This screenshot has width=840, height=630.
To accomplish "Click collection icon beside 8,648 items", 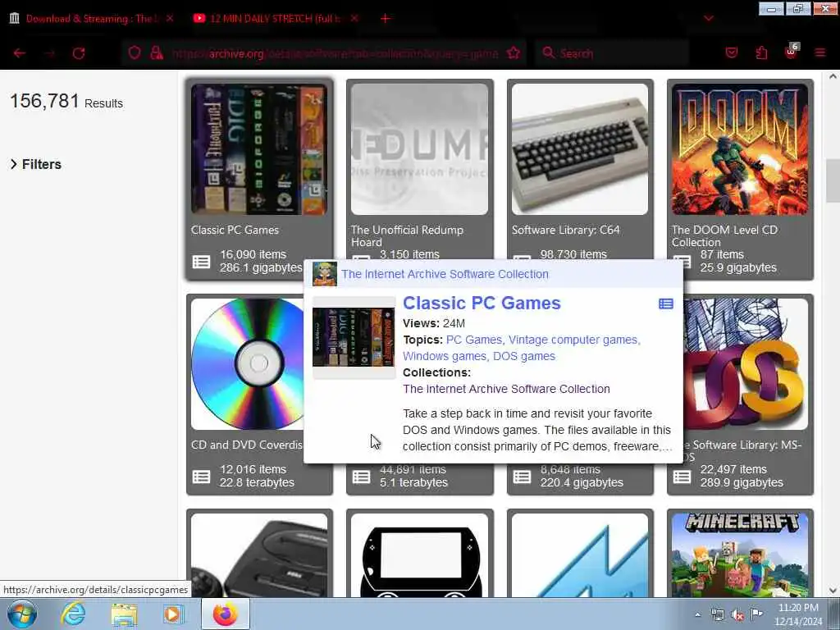I will click(x=522, y=477).
